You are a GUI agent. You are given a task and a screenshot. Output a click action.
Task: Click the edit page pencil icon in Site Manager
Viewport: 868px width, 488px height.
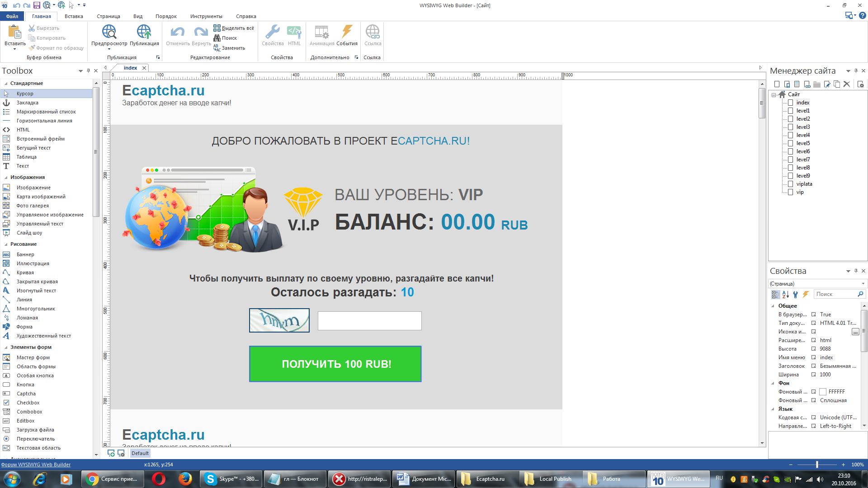pyautogui.click(x=827, y=84)
